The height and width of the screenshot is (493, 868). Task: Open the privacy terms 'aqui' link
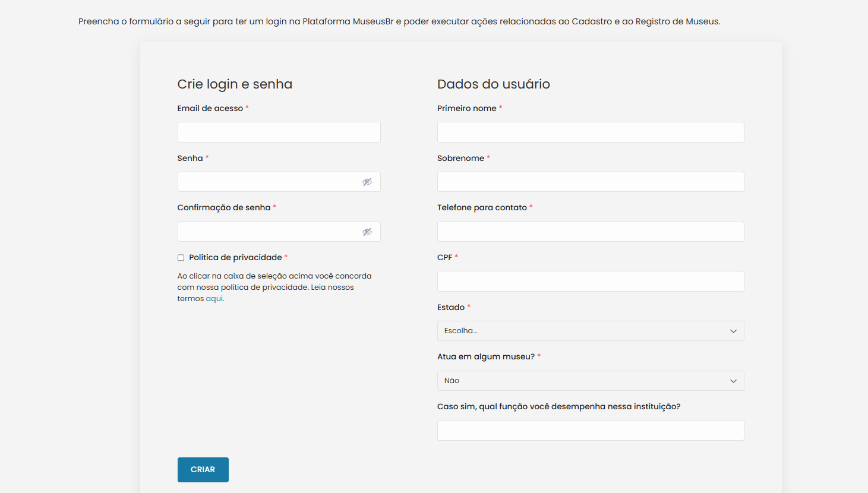214,299
